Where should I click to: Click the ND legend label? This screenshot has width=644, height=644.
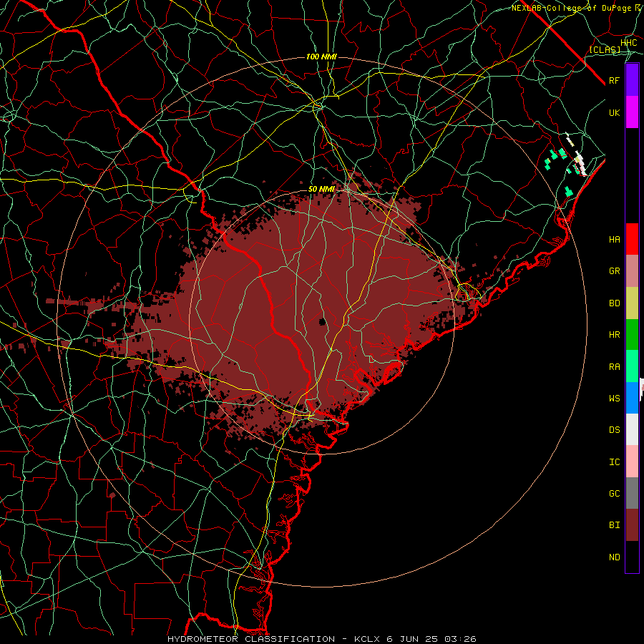(615, 557)
